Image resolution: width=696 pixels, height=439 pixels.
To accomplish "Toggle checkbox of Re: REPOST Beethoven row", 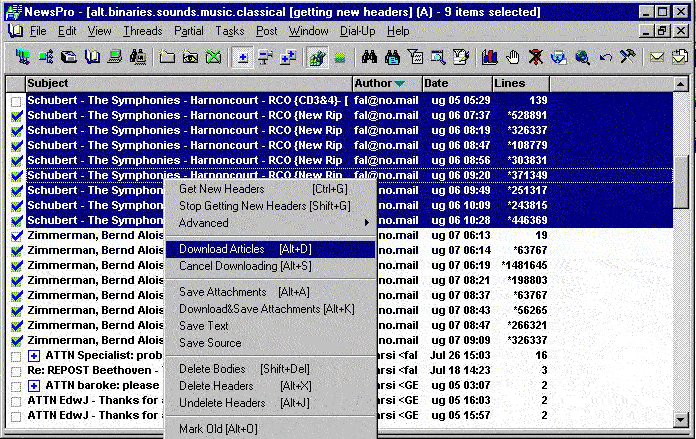I will 16,371.
